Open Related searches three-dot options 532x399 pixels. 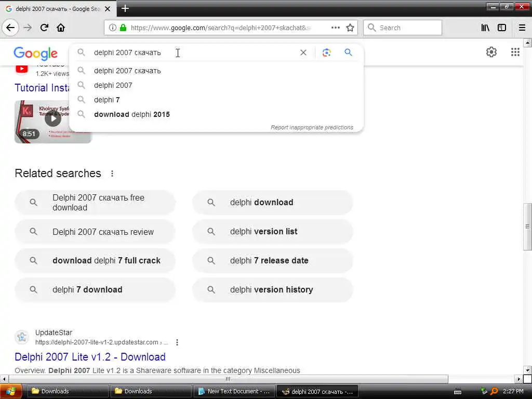point(112,174)
